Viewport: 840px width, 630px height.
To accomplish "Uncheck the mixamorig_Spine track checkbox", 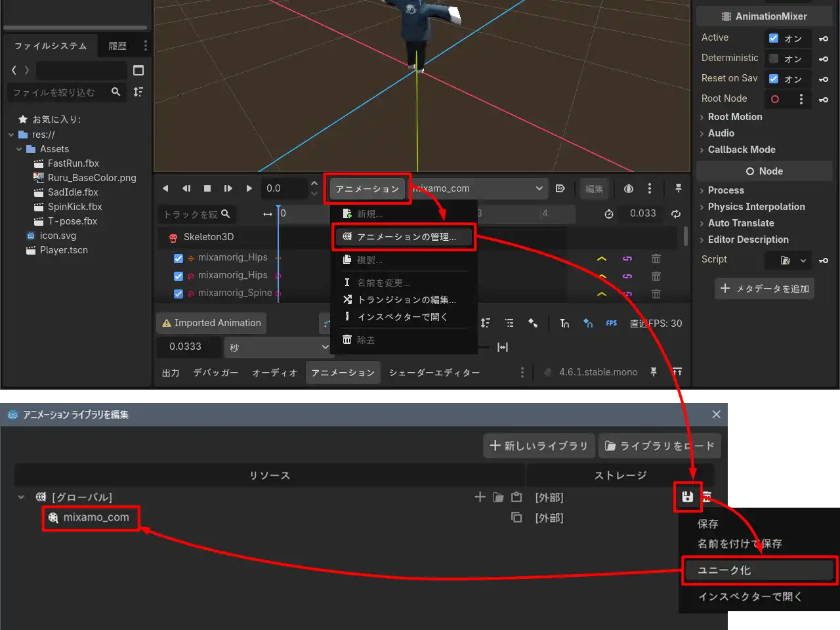I will pyautogui.click(x=178, y=293).
